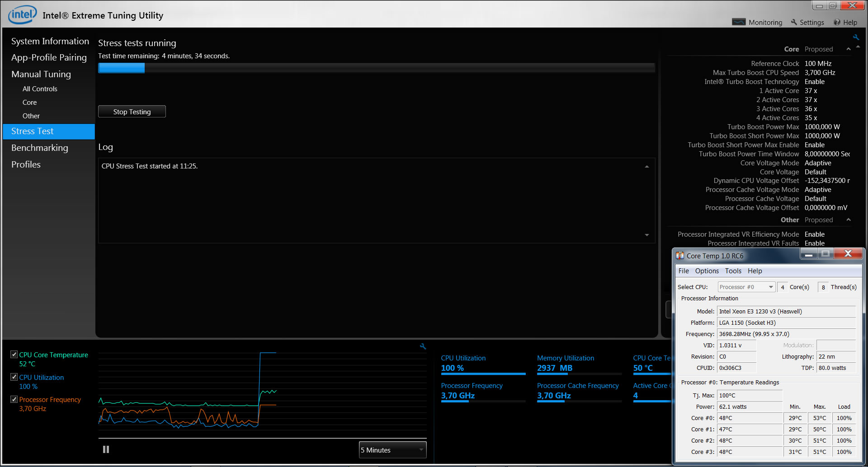Click the Monitoring link label
The image size is (868, 467).
click(765, 23)
